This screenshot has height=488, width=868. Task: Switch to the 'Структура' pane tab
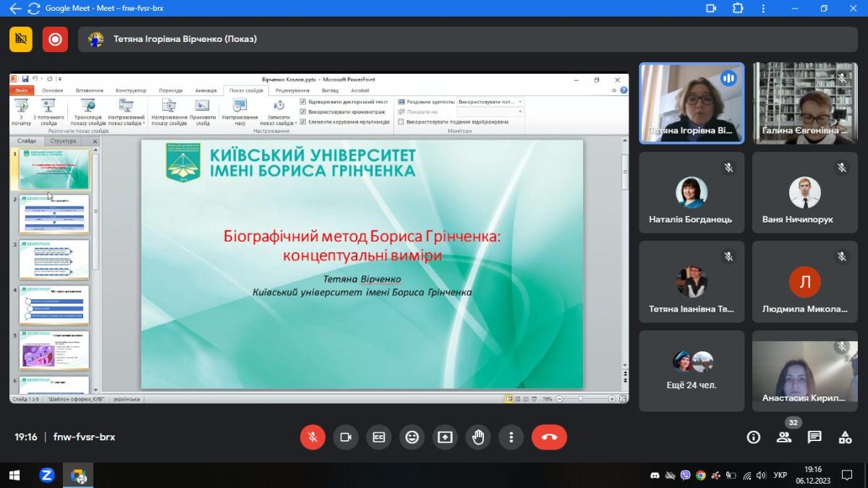pos(64,141)
